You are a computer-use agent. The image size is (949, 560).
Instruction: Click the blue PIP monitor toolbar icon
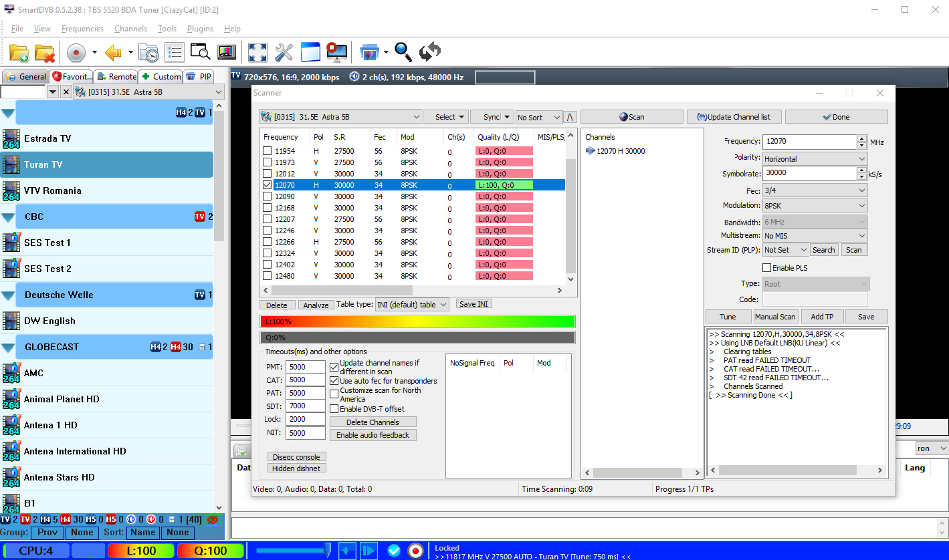369,52
